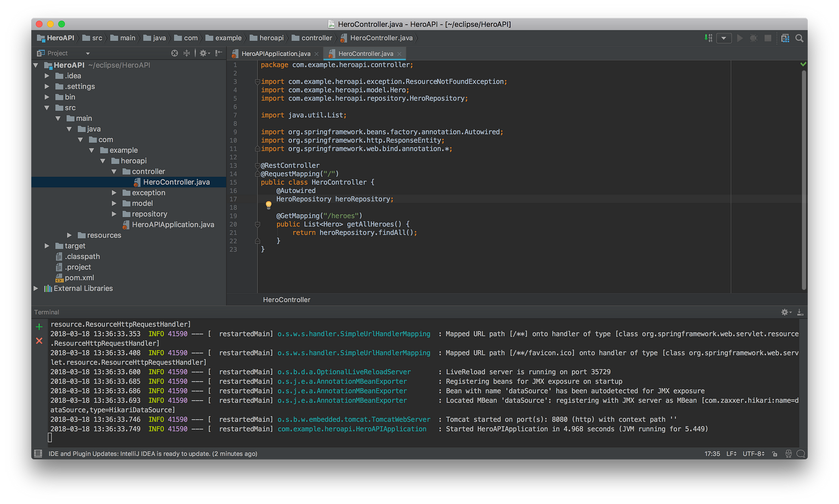Click the heroapi breadcrumb in the navigation bar

click(267, 38)
